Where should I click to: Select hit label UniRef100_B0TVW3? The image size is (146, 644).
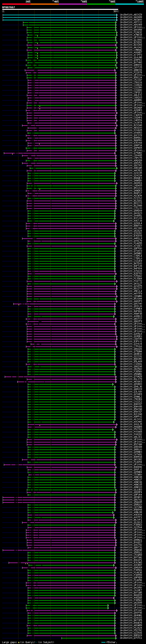point(131,63)
